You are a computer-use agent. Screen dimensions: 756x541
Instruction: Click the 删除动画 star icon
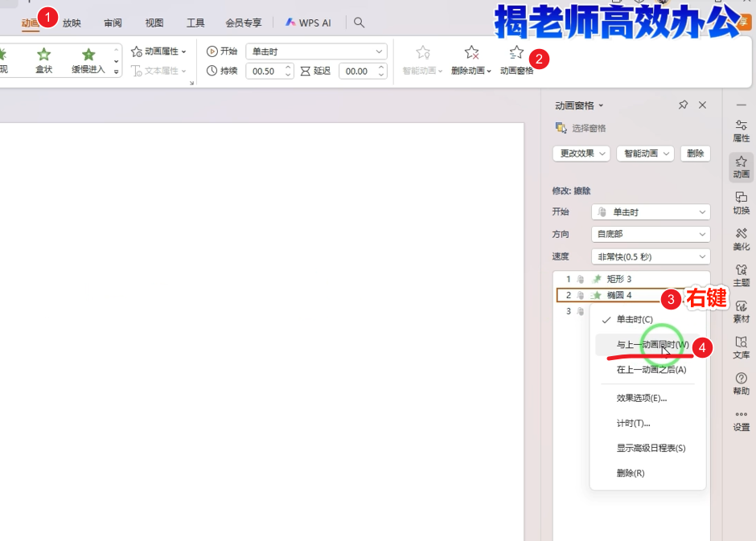click(471, 53)
